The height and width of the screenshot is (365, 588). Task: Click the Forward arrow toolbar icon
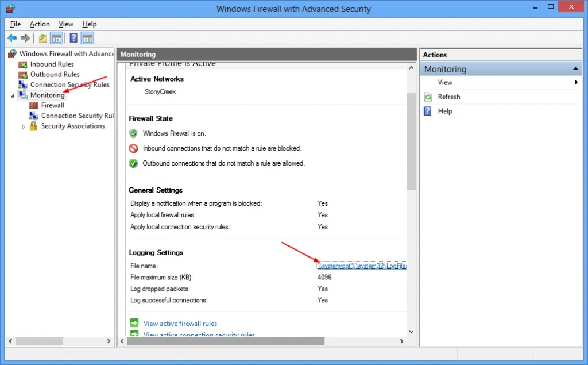pos(25,39)
